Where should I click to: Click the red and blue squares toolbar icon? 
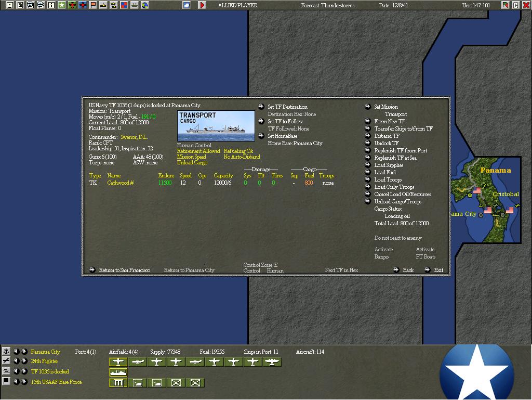click(124, 5)
